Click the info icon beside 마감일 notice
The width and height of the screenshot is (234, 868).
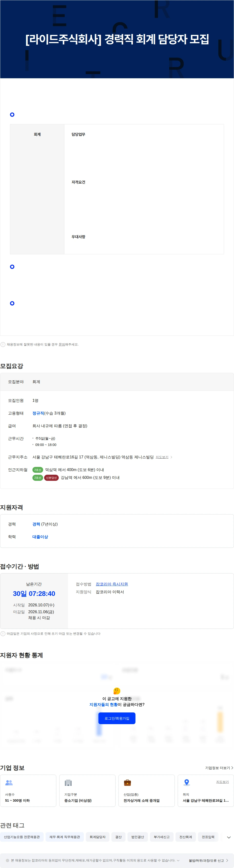pyautogui.click(x=3, y=633)
